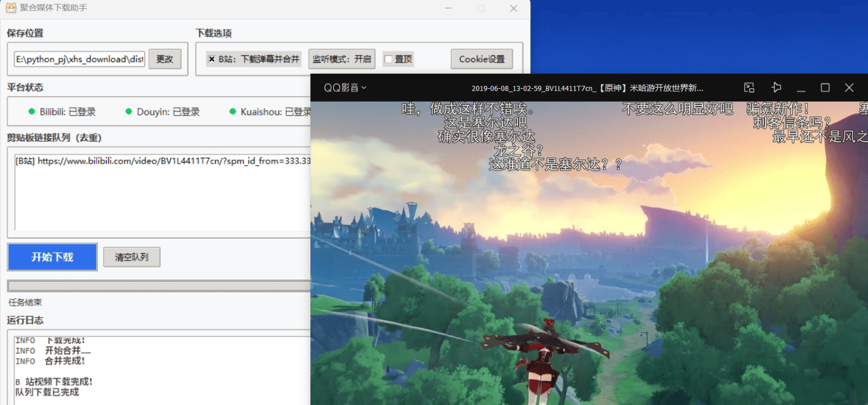The height and width of the screenshot is (405, 868).
Task: Focus the save path input field
Action: click(x=79, y=59)
